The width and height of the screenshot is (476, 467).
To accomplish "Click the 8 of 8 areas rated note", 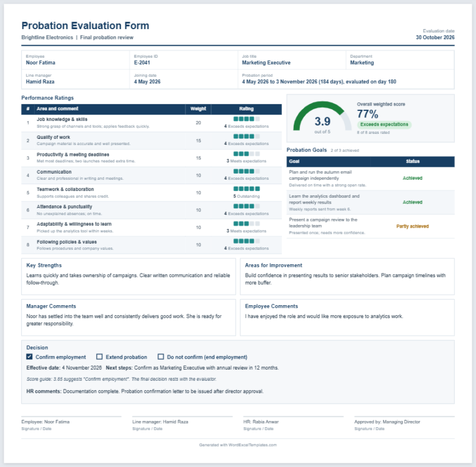I will point(373,133).
